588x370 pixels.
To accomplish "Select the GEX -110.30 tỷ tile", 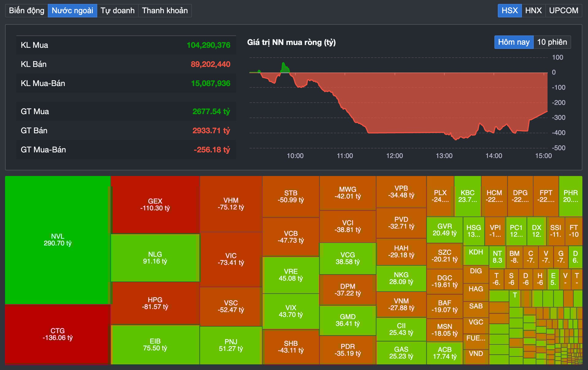I will point(155,204).
